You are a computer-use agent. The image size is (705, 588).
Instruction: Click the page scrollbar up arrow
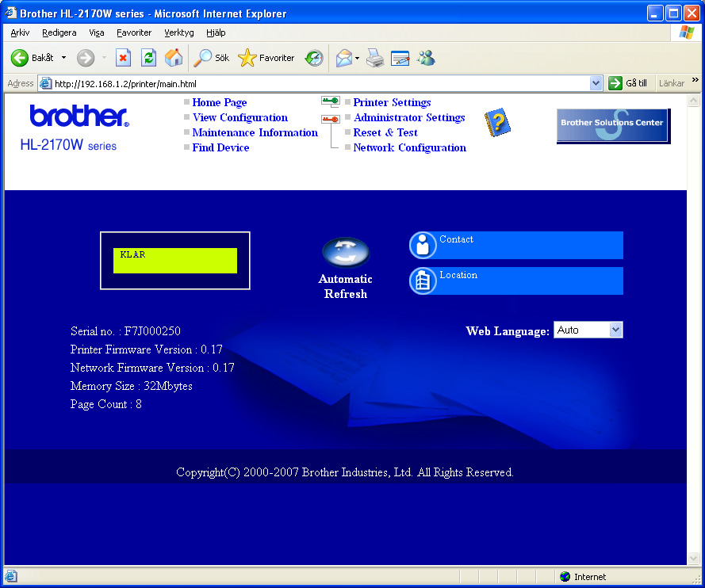[x=693, y=100]
